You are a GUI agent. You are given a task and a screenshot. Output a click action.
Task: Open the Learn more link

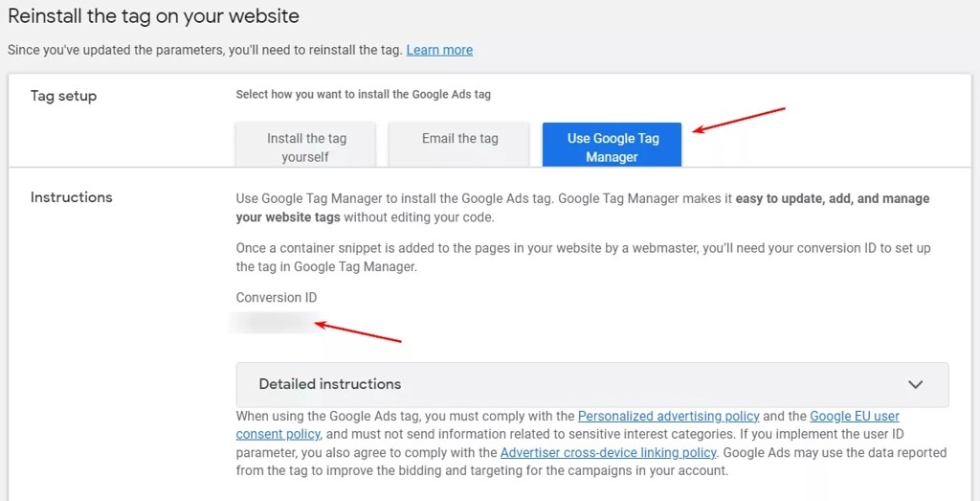(439, 50)
